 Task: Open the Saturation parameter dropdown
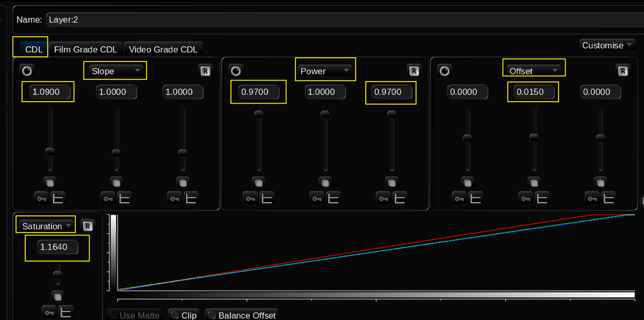[x=46, y=226]
